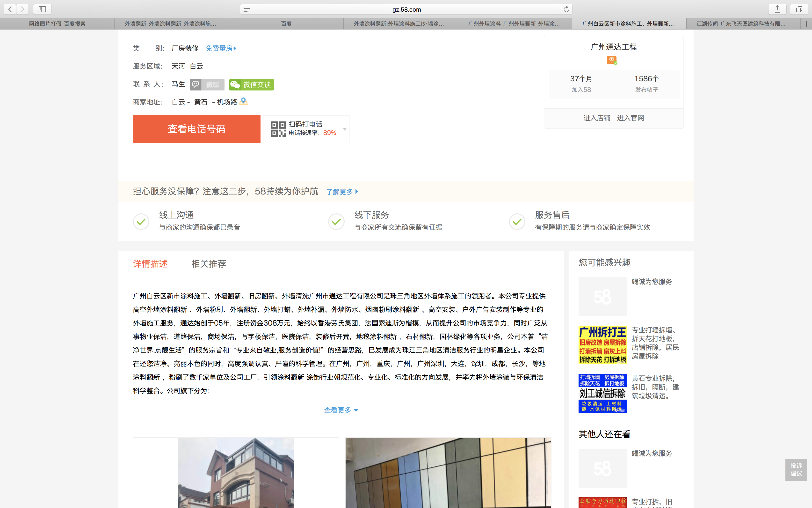
Task: Click the check icon next to 服务售后
Action: [x=517, y=221]
